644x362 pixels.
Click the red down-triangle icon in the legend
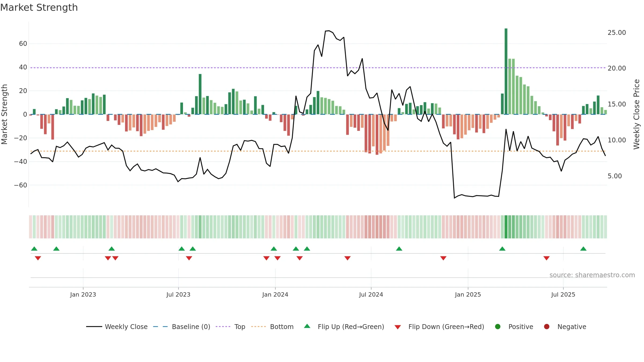398,327
